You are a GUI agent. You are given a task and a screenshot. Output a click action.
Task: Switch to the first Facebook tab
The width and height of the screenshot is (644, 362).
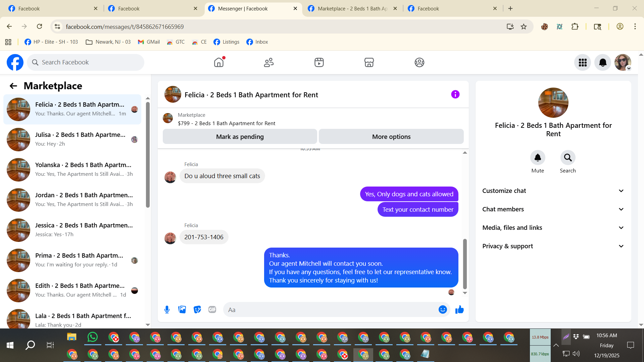(53, 9)
